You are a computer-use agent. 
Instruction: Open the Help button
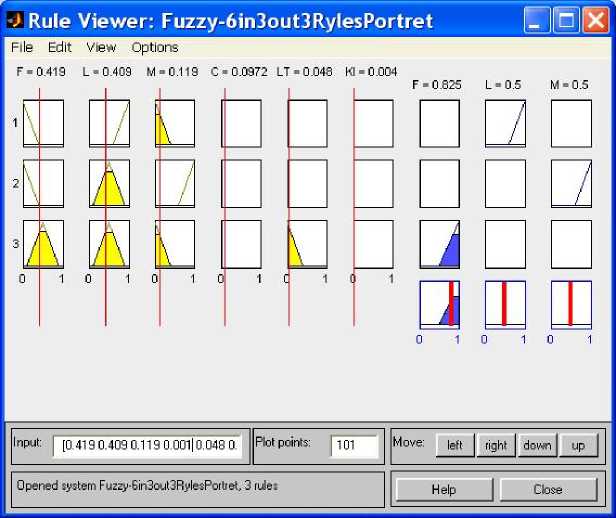click(x=444, y=490)
